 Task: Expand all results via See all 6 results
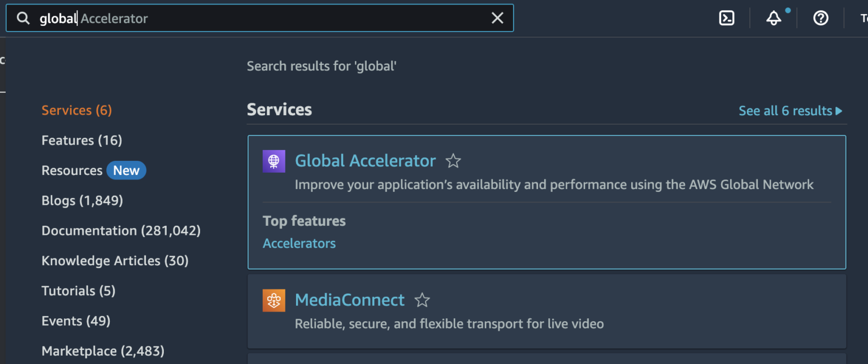click(789, 110)
